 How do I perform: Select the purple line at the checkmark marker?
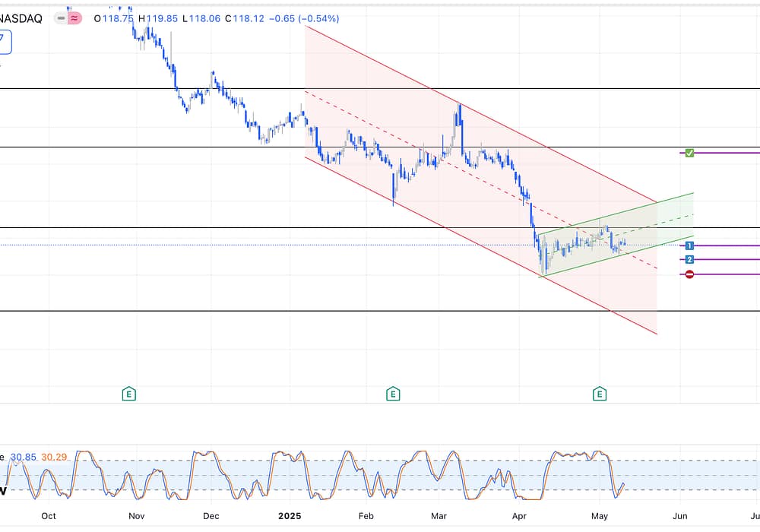tap(727, 153)
